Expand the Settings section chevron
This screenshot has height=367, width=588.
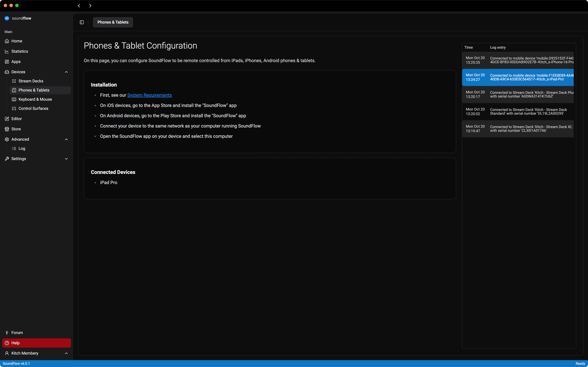(x=66, y=159)
